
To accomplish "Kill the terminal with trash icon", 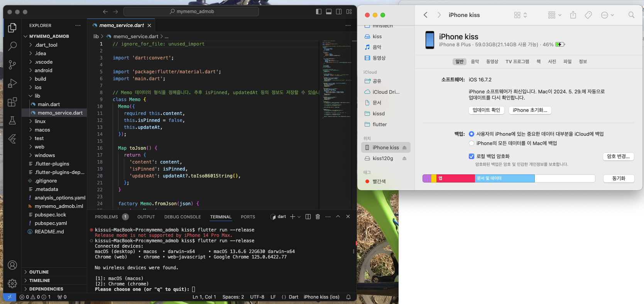I will (318, 217).
